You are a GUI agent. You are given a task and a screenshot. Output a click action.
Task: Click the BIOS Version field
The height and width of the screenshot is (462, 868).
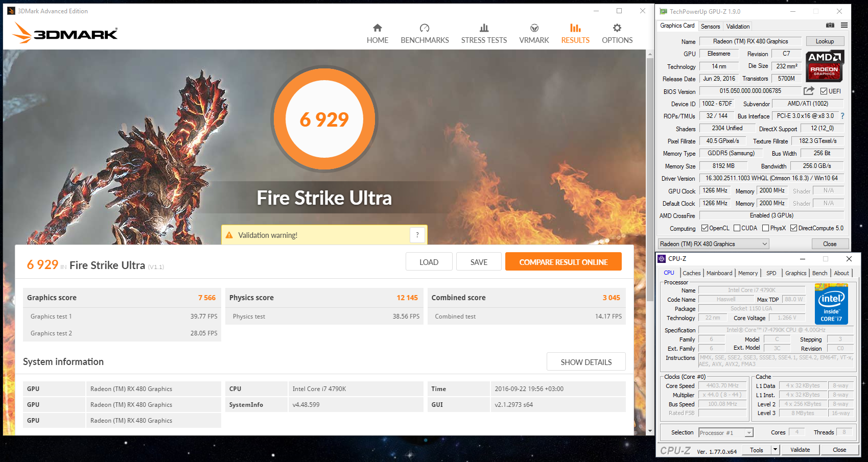click(x=750, y=91)
